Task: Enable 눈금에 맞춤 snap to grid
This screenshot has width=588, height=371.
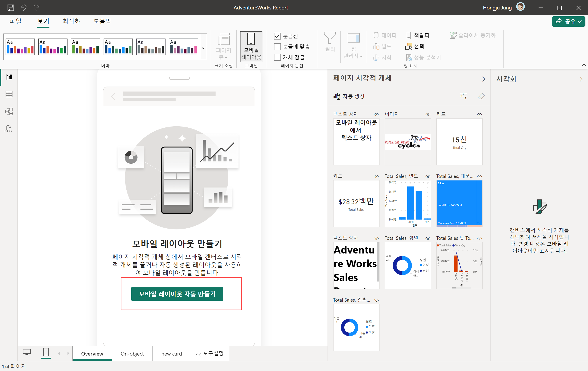Action: click(277, 47)
